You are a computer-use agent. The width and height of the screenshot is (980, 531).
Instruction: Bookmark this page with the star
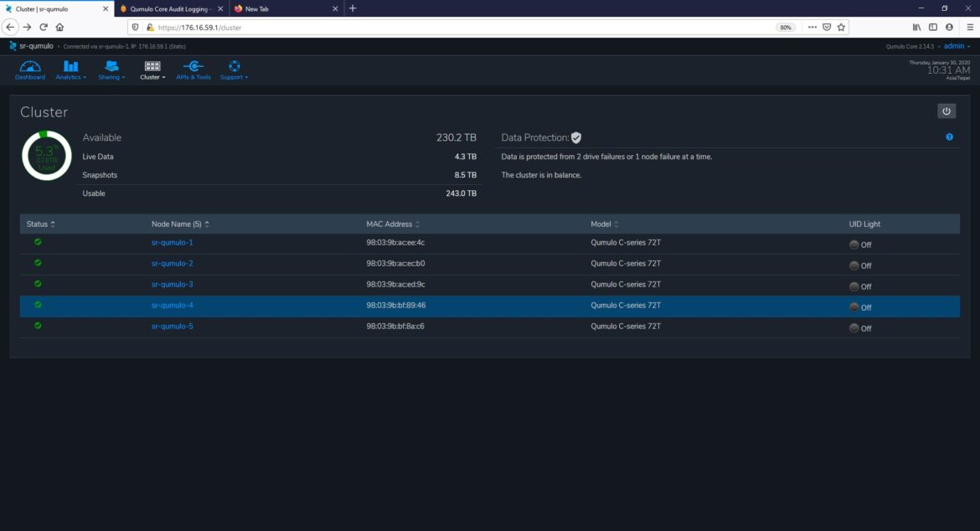coord(841,27)
